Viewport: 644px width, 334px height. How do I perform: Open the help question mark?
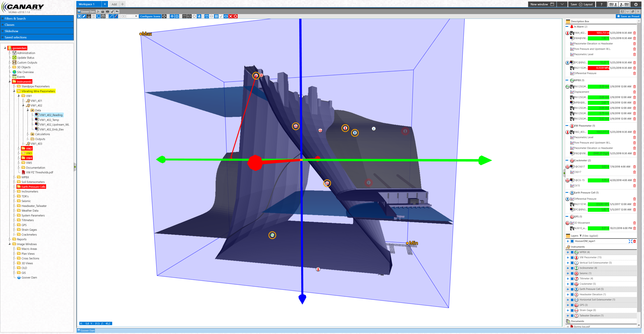(x=602, y=4)
